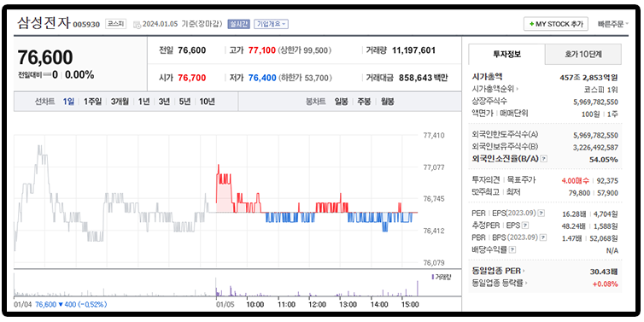Click the 상장주식수 value 5,969,782,550
Viewport: 644px width, 322px height.
pyautogui.click(x=595, y=102)
